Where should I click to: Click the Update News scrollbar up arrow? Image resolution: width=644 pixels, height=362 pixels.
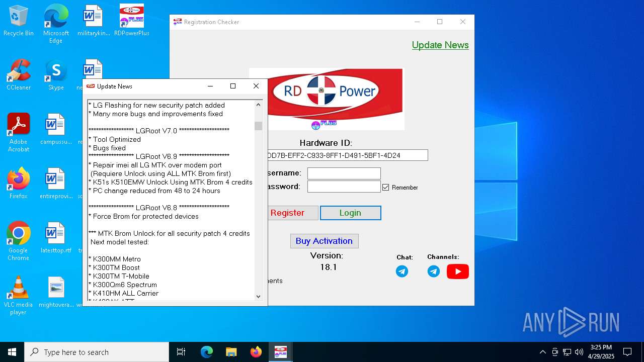[x=259, y=105]
